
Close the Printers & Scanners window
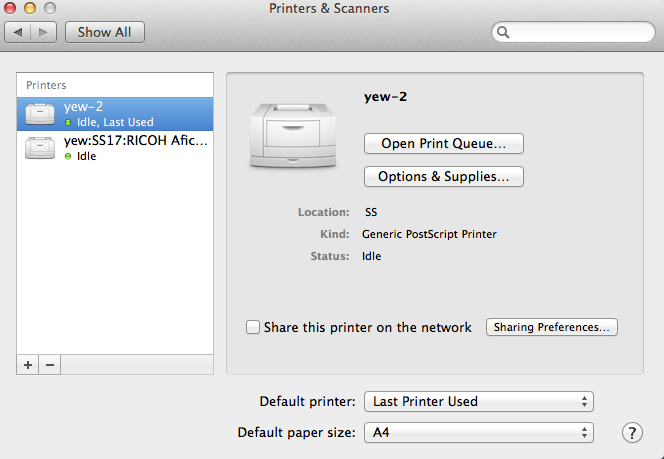click(13, 8)
